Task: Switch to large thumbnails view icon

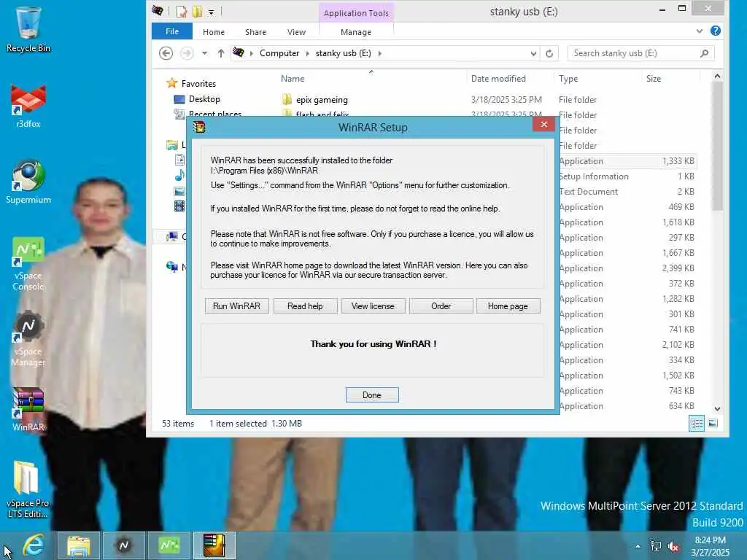Action: [x=713, y=424]
